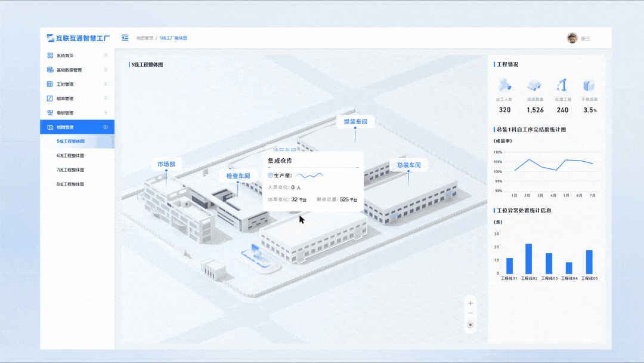Open the user avatar for 张三
Screen dimensions: 644x363
click(x=572, y=38)
